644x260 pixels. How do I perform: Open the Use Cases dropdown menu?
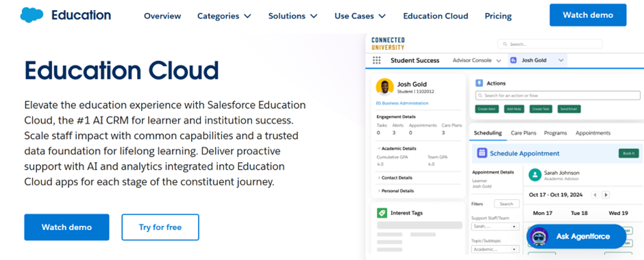[360, 16]
